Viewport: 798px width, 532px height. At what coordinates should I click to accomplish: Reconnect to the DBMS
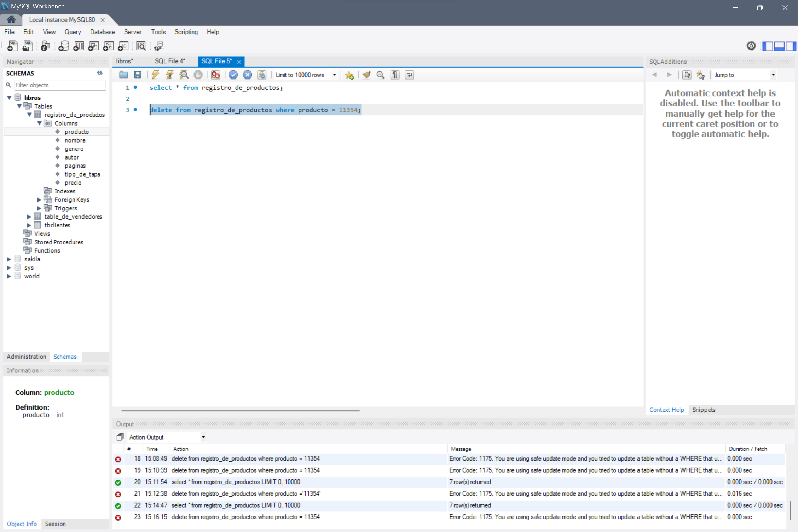(159, 46)
